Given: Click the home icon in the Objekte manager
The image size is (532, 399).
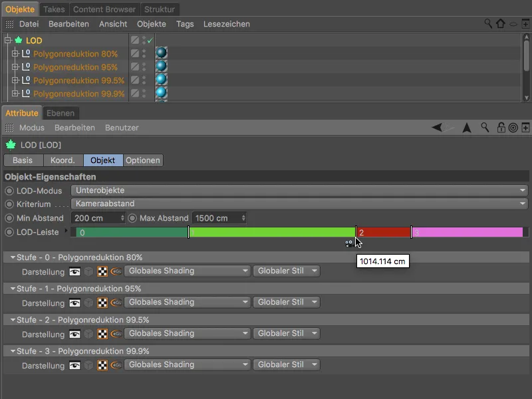Looking at the screenshot, I should click(501, 23).
